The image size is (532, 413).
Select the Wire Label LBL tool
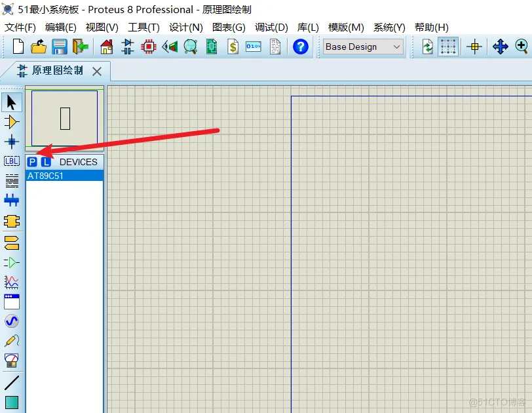coord(12,161)
